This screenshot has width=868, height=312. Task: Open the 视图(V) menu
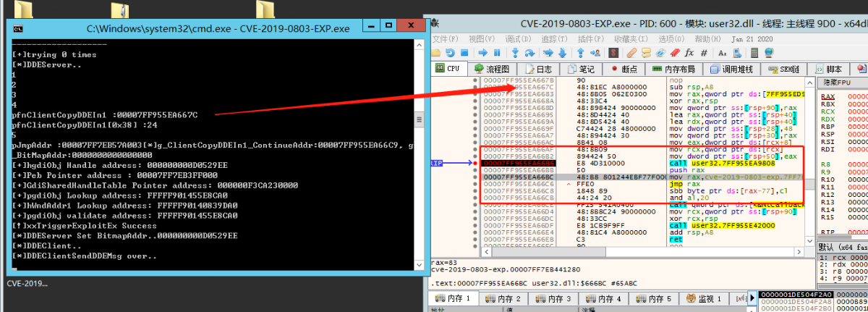click(x=482, y=38)
